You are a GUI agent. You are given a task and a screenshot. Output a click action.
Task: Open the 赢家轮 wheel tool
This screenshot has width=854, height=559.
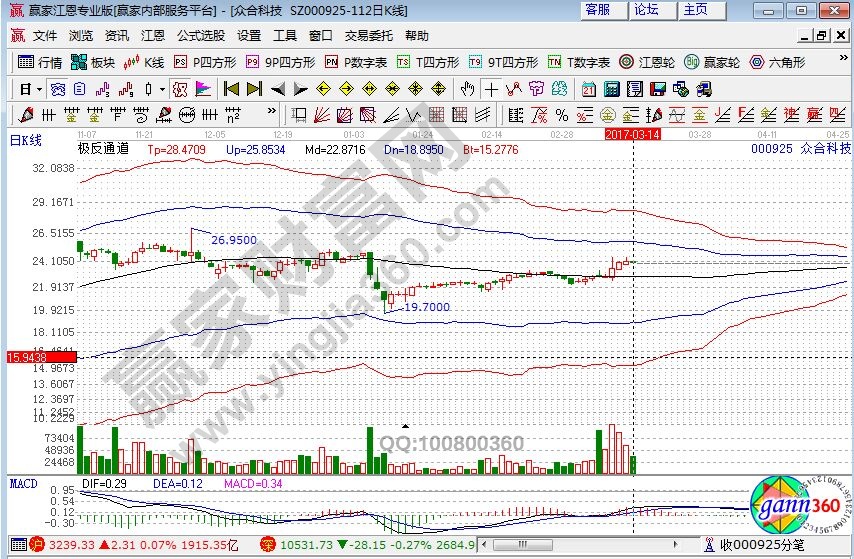[x=711, y=62]
